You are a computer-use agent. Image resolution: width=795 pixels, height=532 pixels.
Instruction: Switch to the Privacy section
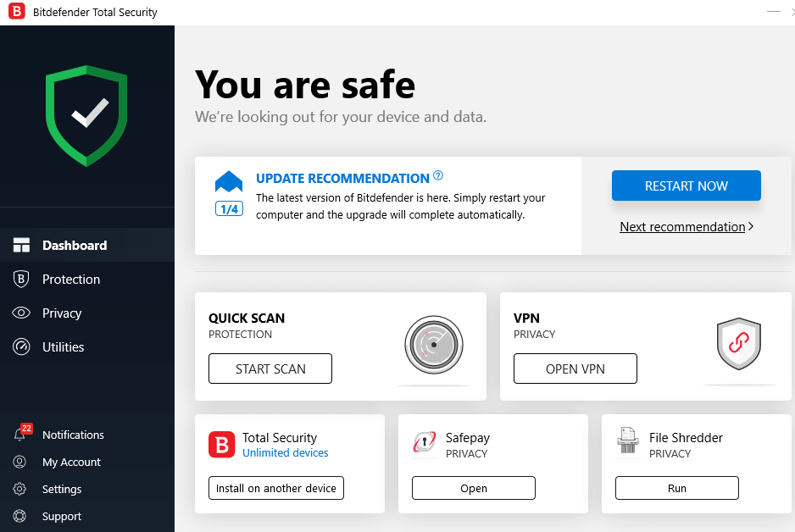[x=62, y=313]
